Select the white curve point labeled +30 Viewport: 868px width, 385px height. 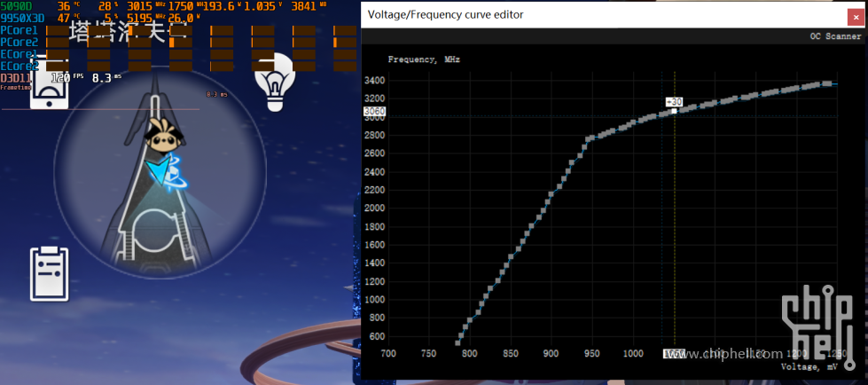coord(674,112)
